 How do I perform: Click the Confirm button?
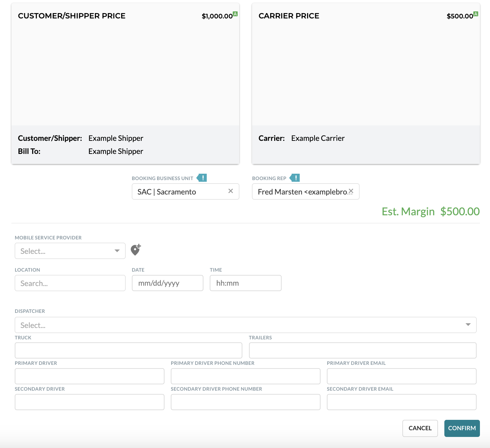click(x=462, y=428)
